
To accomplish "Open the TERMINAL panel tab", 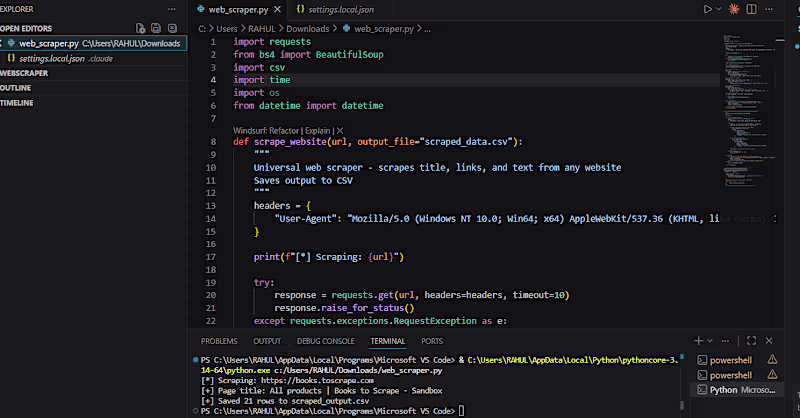I will tap(387, 341).
